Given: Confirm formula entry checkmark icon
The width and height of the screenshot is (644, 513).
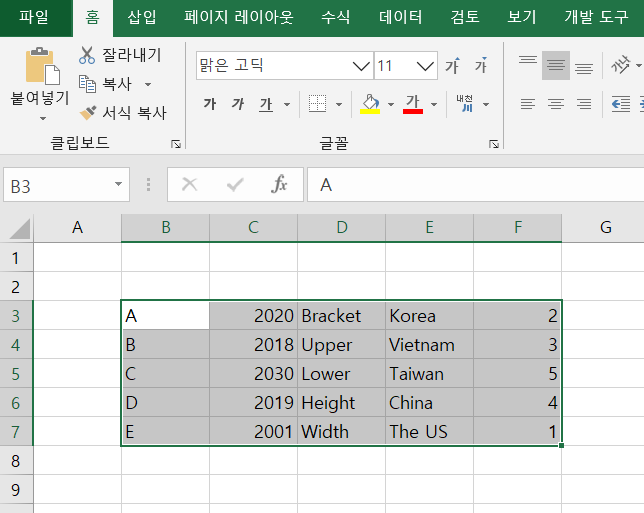Looking at the screenshot, I should pos(235,185).
